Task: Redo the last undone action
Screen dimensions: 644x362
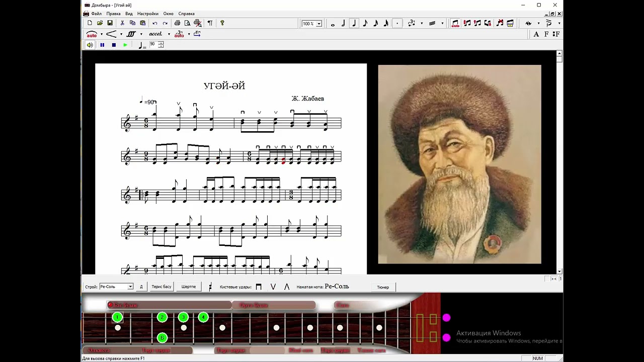Action: (165, 23)
